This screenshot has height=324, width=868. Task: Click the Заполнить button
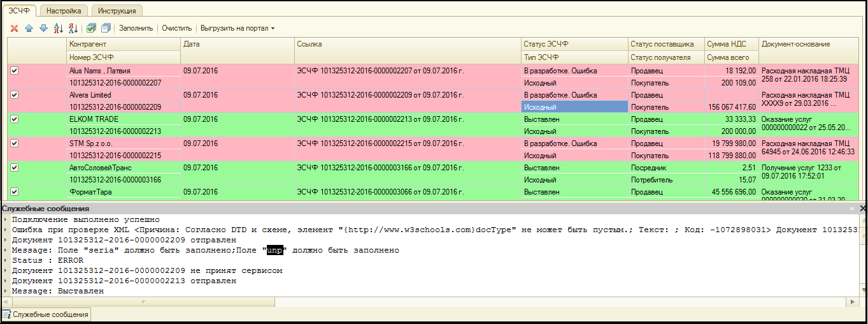[x=136, y=28]
